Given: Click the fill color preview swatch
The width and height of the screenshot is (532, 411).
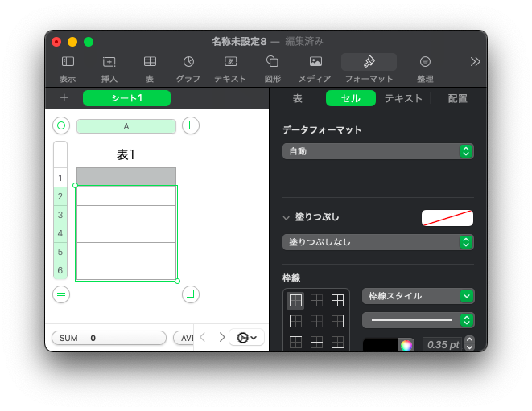Looking at the screenshot, I should [x=447, y=218].
